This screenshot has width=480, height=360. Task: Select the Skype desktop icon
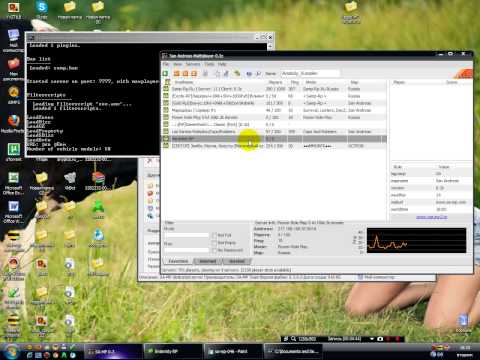(42, 9)
